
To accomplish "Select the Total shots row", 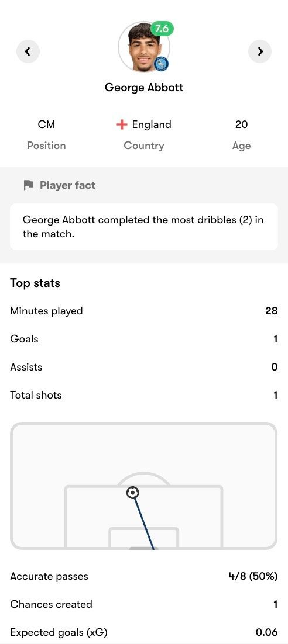I will 144,395.
